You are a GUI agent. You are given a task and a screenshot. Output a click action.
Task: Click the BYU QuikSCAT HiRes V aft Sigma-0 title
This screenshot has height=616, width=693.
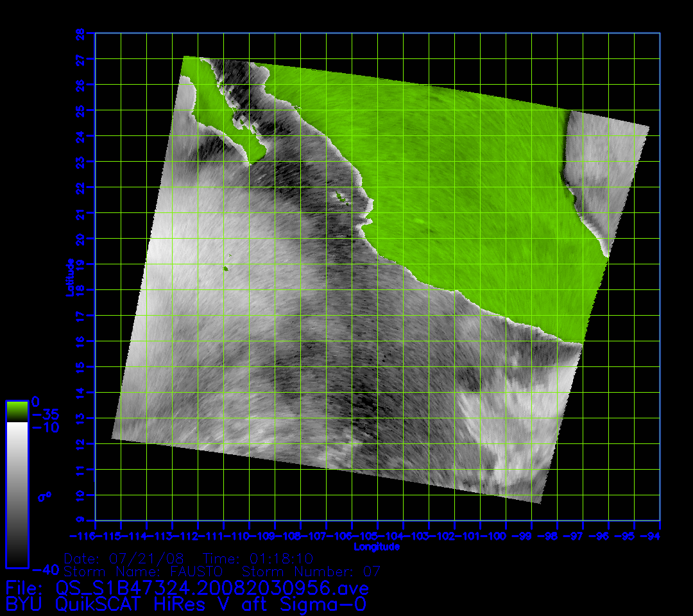(185, 604)
